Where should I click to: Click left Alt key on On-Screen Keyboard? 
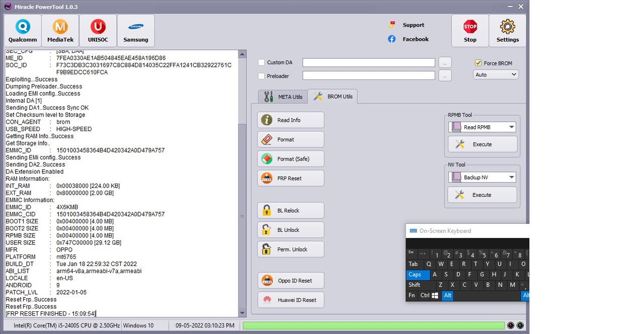point(447,296)
